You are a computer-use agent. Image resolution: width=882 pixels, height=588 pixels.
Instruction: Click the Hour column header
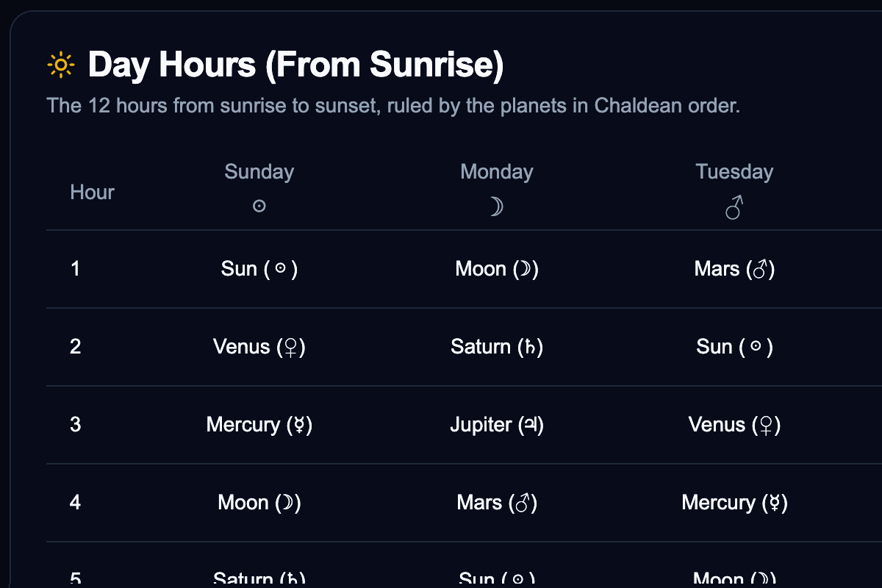(x=92, y=193)
